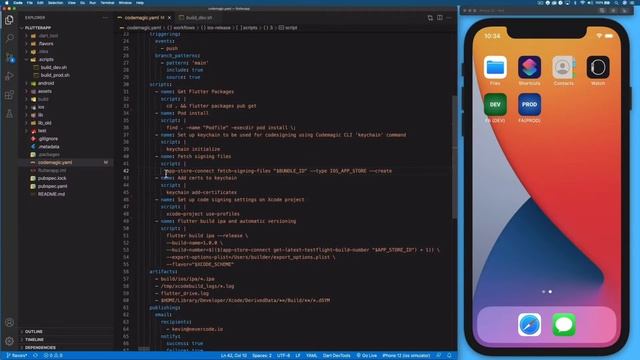This screenshot has height=360, width=640.
Task: Click UTF-8 encoding in the status bar
Action: coord(283,356)
